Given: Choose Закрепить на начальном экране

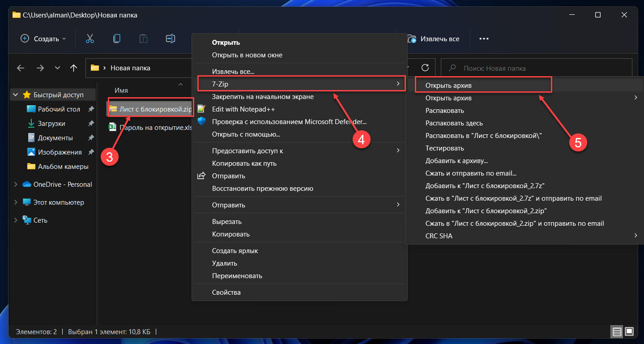Looking at the screenshot, I should pos(299,96).
